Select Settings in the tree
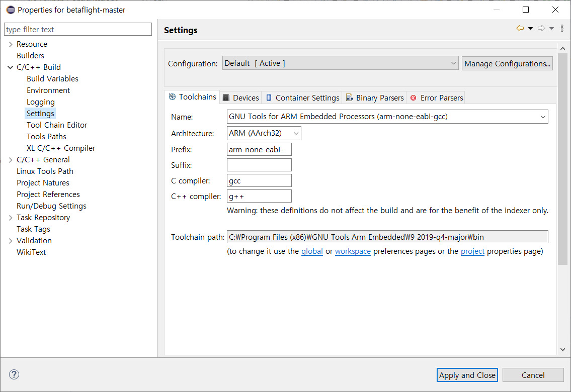The width and height of the screenshot is (571, 392). click(40, 114)
